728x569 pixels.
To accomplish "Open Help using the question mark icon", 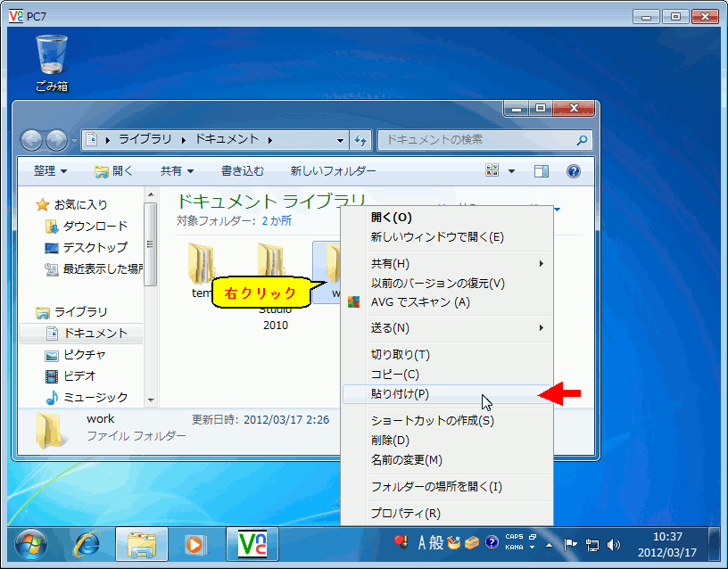I will point(574,170).
